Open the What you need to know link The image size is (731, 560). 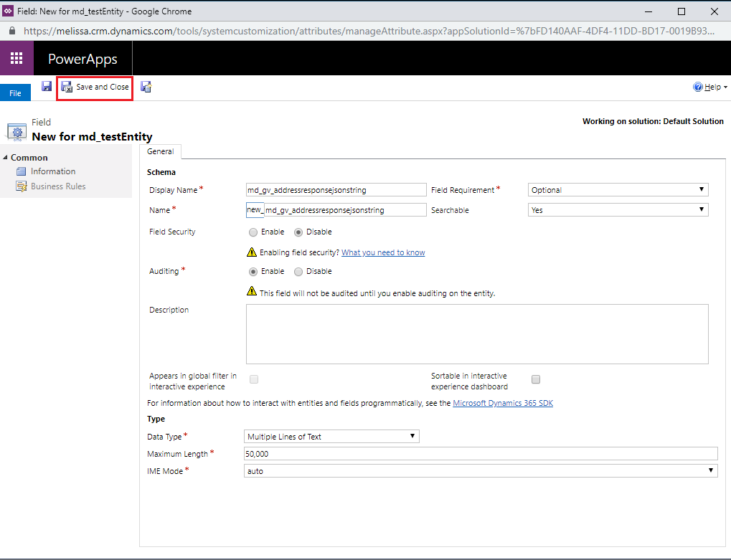pos(383,252)
